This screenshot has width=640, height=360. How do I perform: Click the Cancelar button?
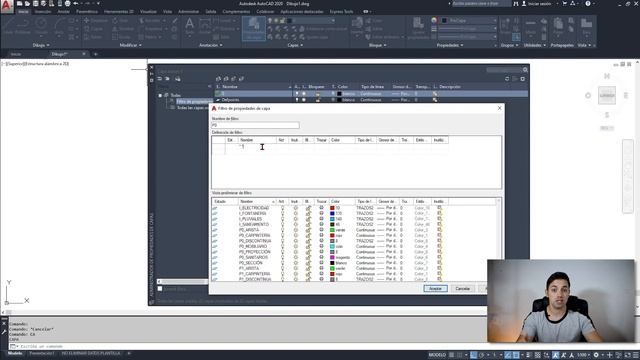462,289
